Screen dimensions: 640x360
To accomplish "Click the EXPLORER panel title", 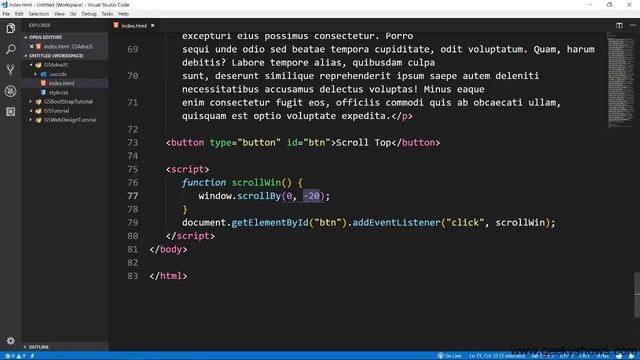I will [39, 25].
